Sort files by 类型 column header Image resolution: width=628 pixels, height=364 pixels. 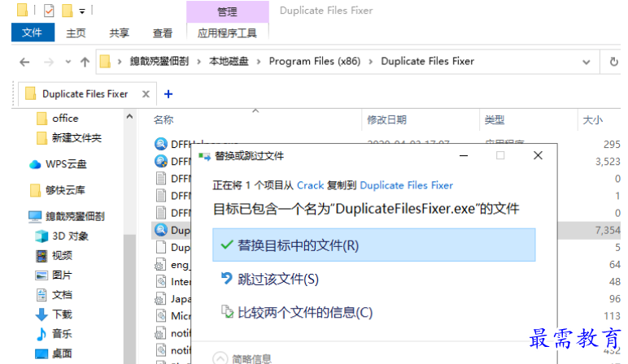495,120
